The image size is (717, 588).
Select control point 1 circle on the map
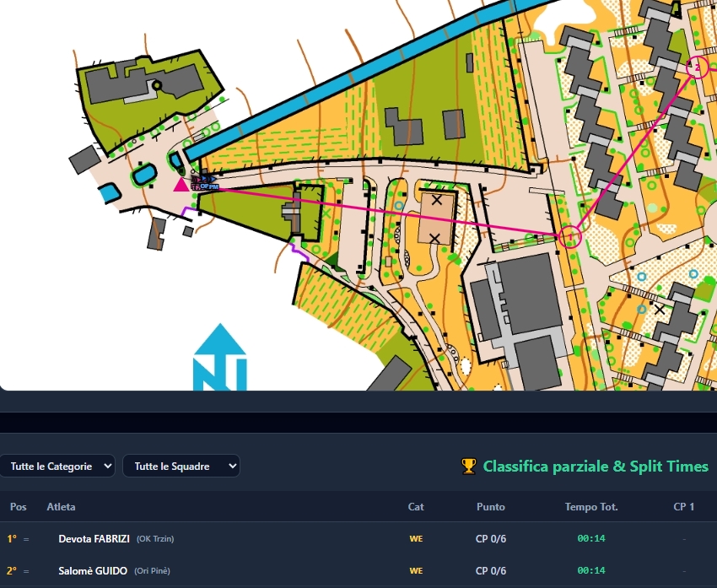click(x=569, y=237)
